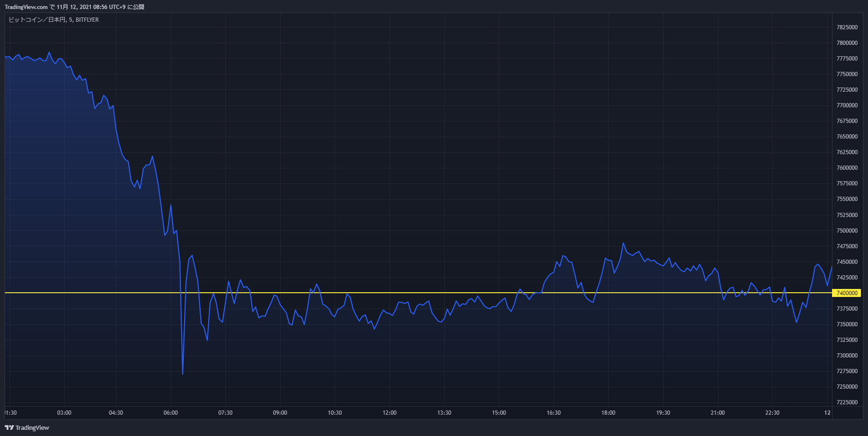This screenshot has height=436, width=868.
Task: Click the 7475000 price axis label
Action: pyautogui.click(x=847, y=246)
